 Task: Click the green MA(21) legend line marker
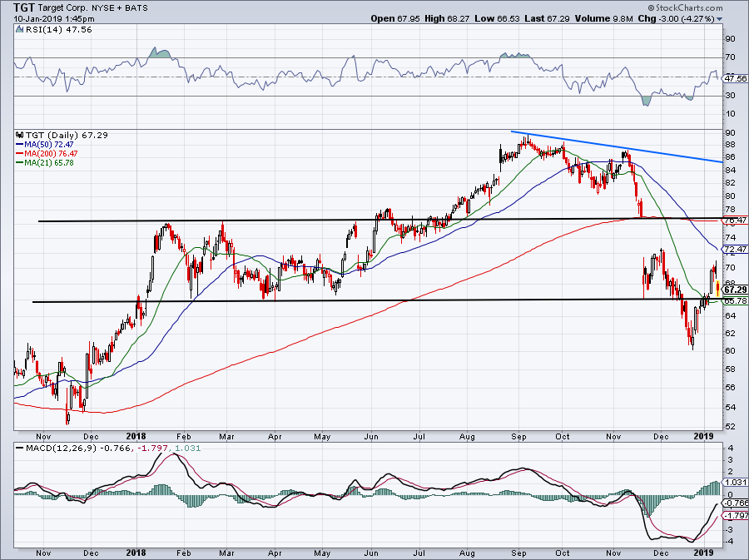click(20, 163)
